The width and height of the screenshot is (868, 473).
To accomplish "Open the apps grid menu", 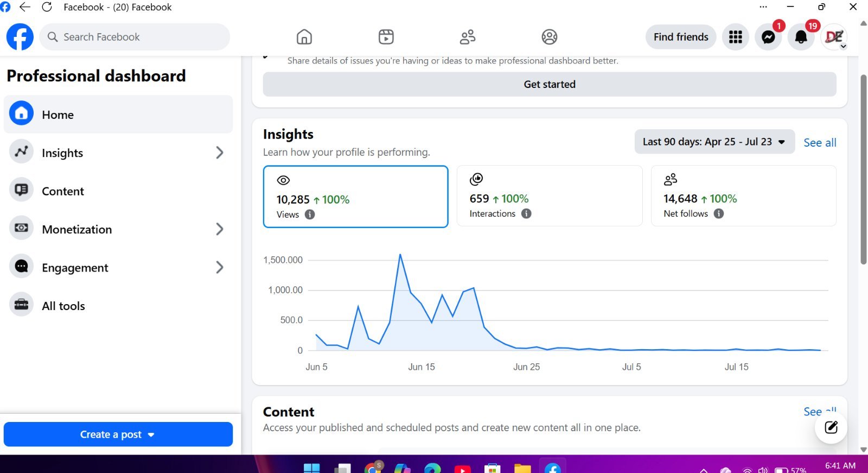I will [736, 37].
